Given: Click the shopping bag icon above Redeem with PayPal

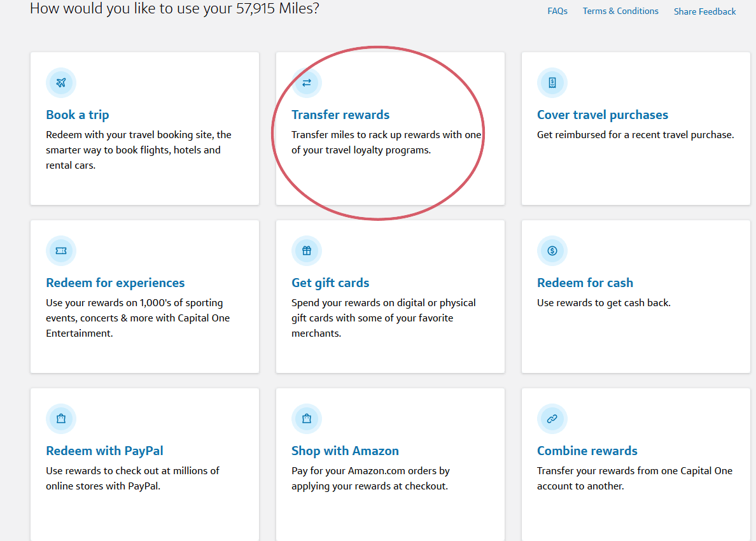Looking at the screenshot, I should point(60,419).
